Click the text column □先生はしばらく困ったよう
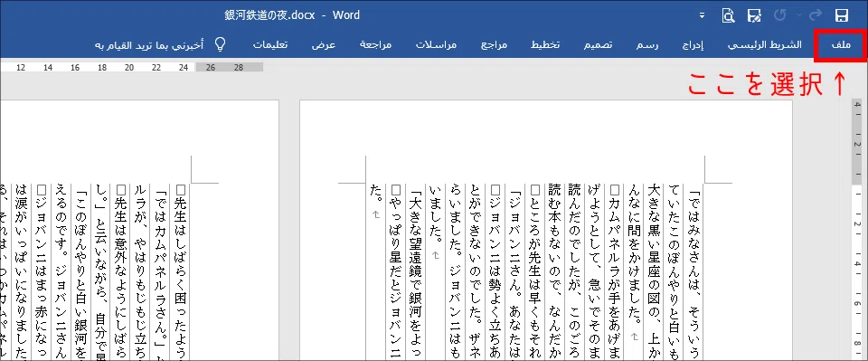This screenshot has height=361, width=868. 181,272
